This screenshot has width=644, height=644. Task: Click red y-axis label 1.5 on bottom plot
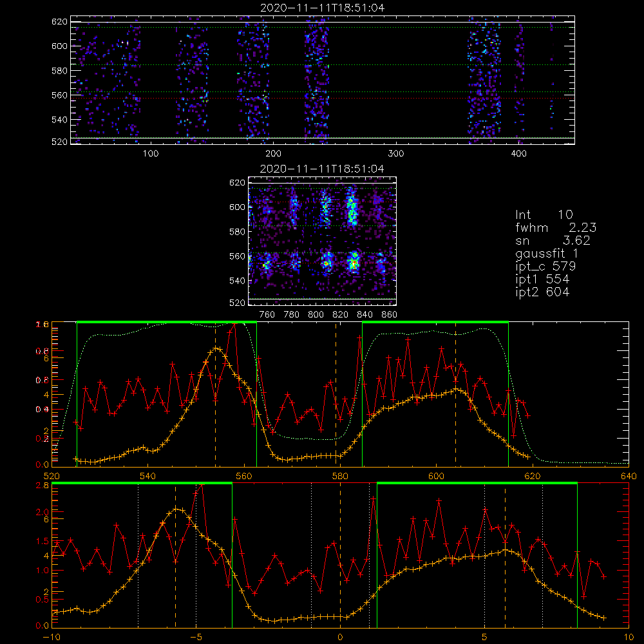point(43,542)
